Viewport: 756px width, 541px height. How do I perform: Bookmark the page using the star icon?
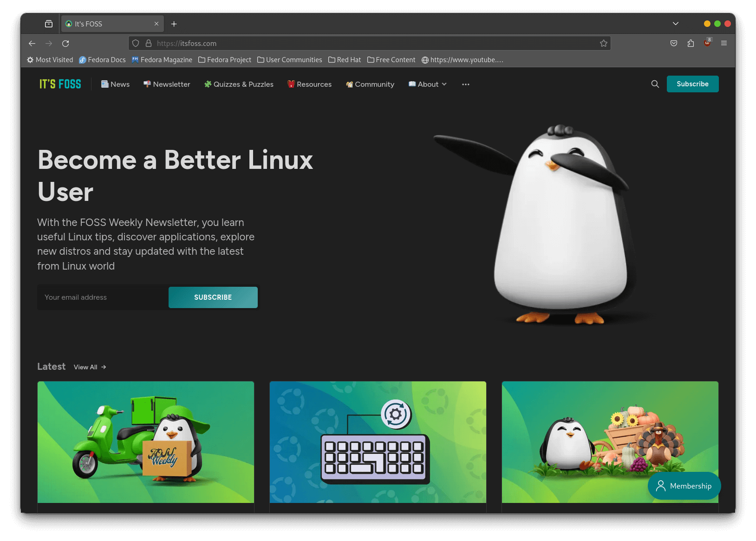(x=603, y=43)
